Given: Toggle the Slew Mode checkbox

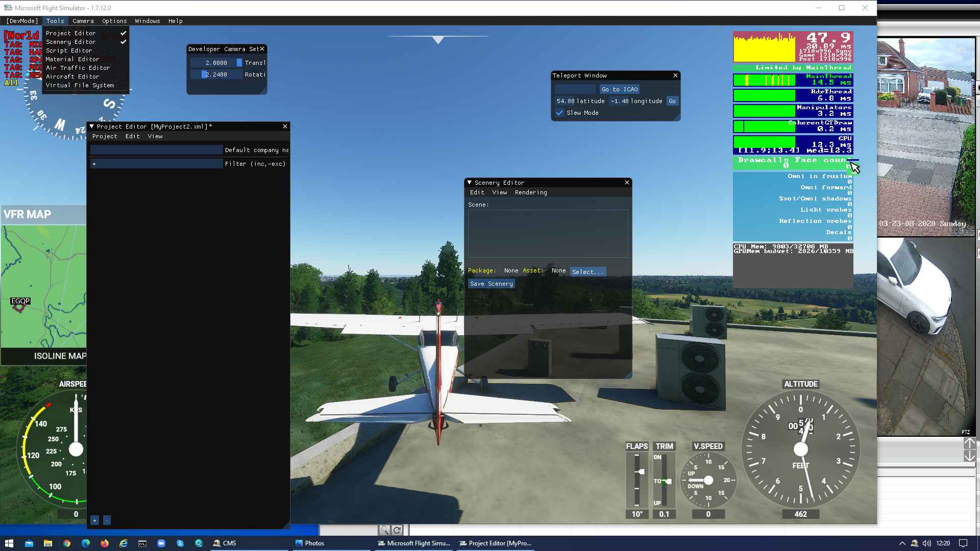Looking at the screenshot, I should tap(559, 113).
